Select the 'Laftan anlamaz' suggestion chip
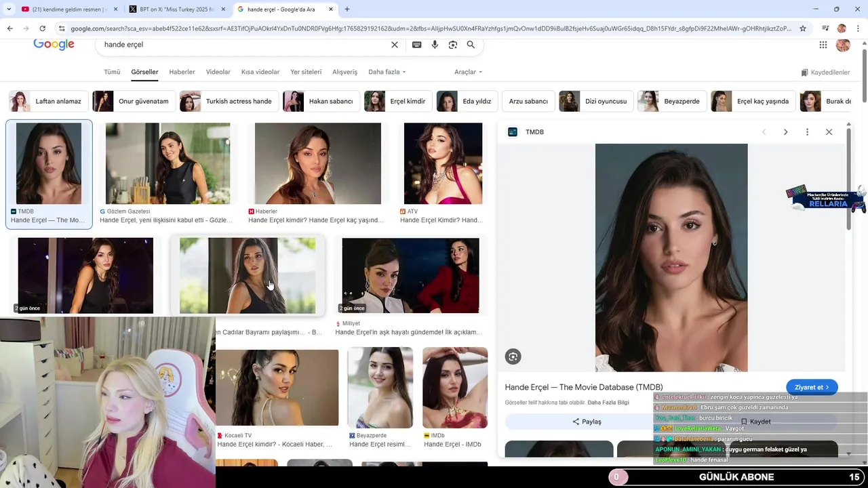 49,101
